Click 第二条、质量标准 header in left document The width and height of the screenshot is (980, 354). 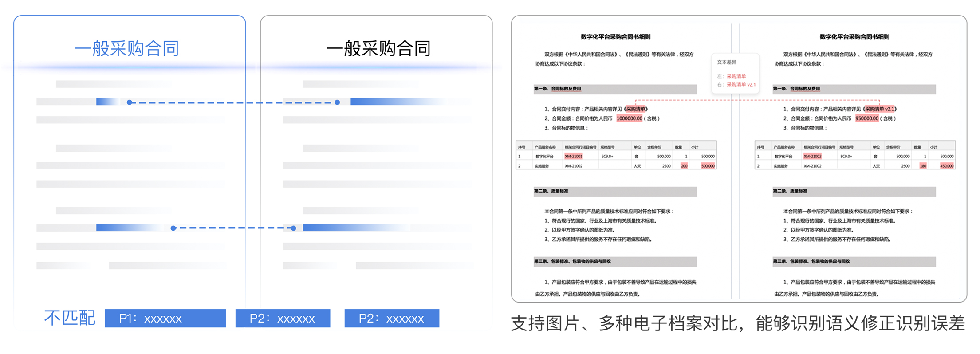551,191
